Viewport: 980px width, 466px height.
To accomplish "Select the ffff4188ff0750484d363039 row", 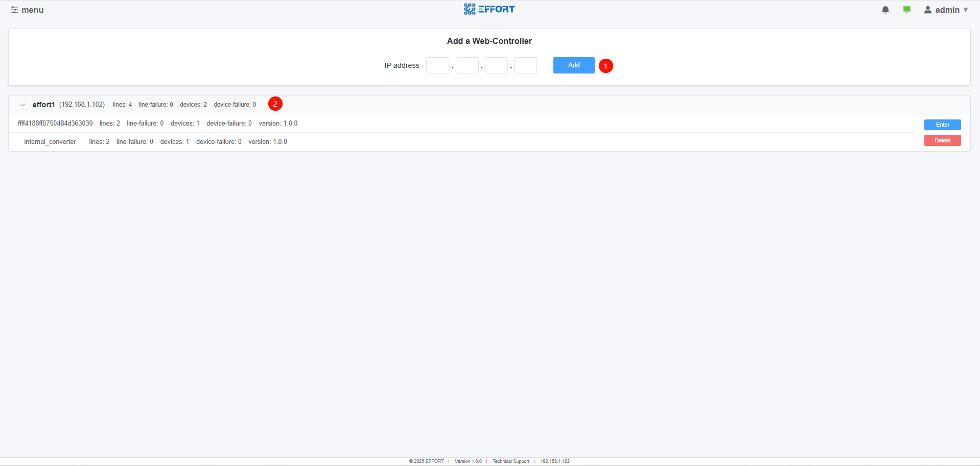I will (x=55, y=124).
